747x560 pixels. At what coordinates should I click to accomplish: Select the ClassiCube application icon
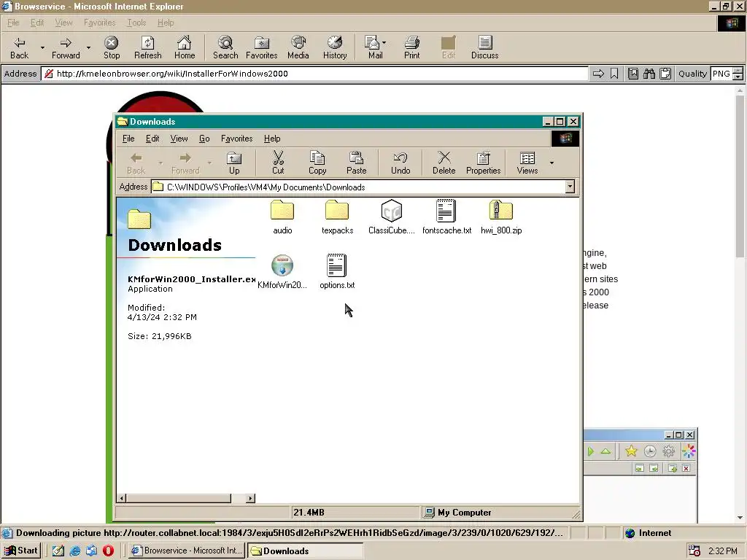392,217
